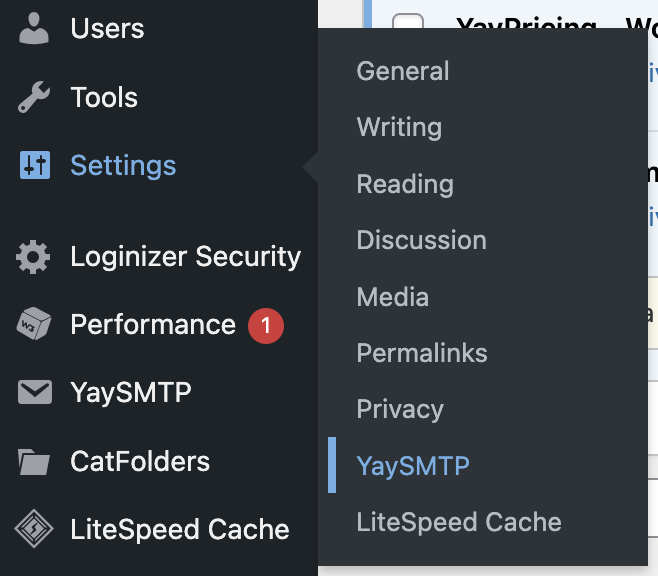Click the YaySMTP envelope icon

tap(35, 392)
